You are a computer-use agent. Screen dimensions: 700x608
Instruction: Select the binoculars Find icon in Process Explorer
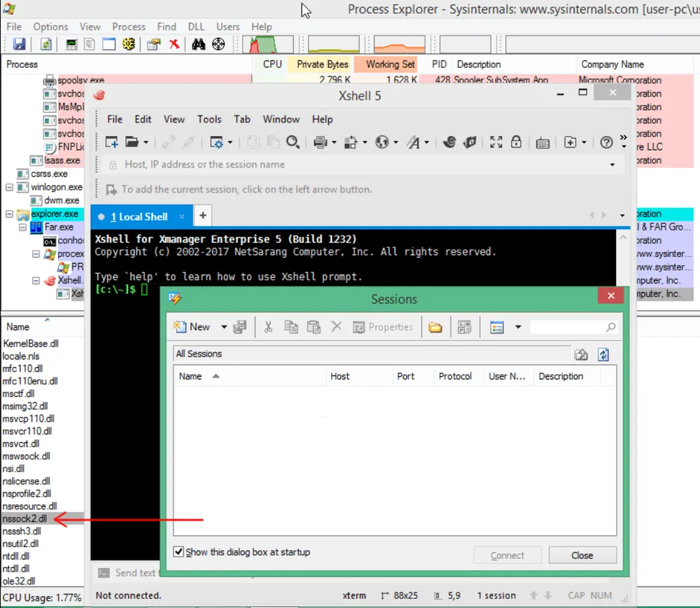click(199, 43)
